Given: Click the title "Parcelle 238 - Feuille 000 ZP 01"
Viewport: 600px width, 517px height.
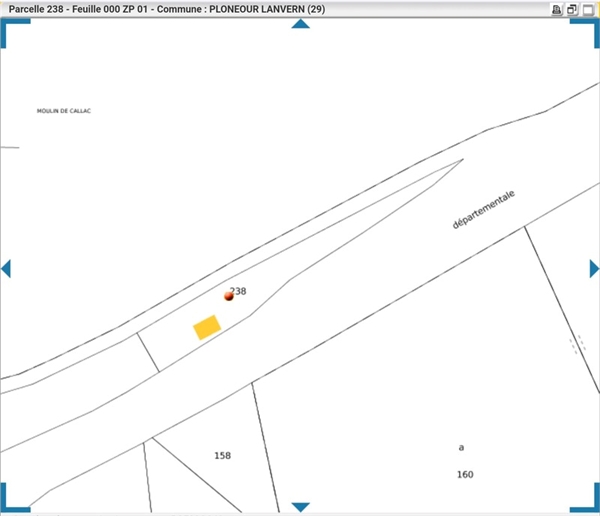Looking at the screenshot, I should point(78,9).
